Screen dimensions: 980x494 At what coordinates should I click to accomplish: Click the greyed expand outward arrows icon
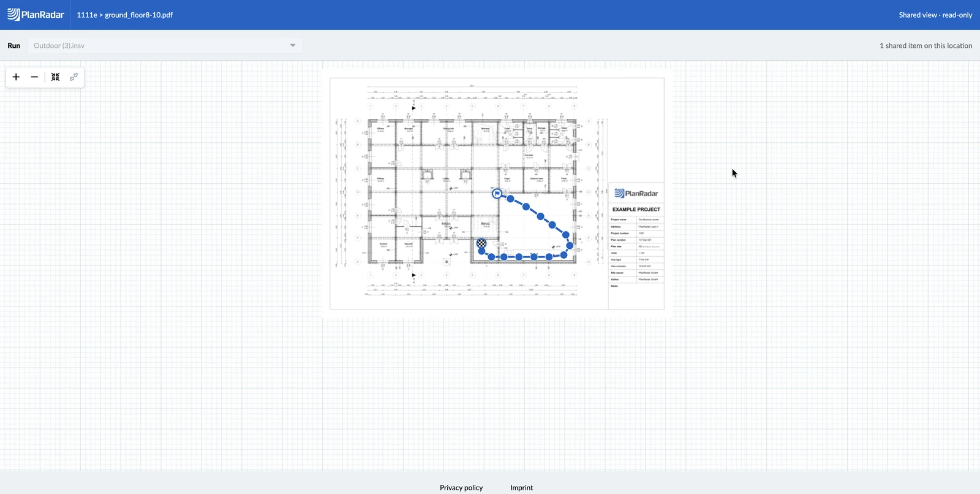73,77
